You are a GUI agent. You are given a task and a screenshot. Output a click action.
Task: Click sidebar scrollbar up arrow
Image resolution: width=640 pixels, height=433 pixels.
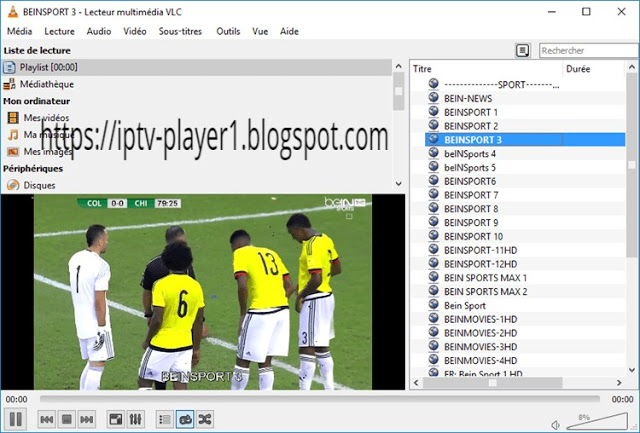(x=399, y=66)
